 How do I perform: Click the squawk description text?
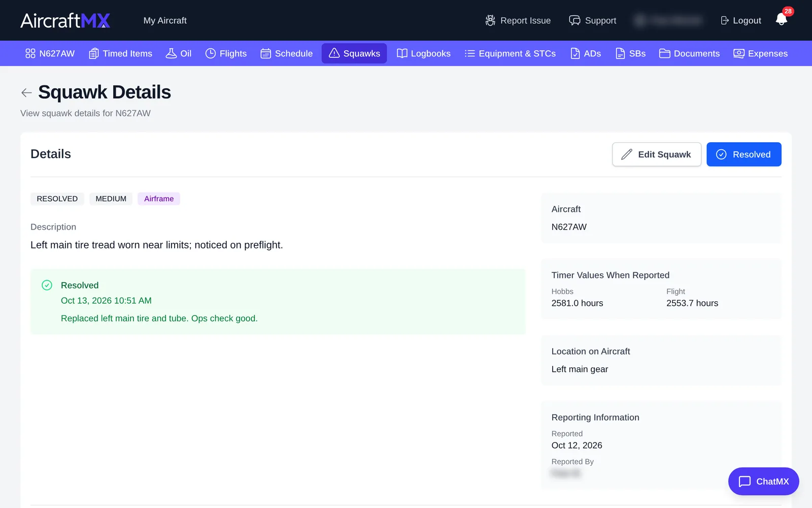pos(157,245)
